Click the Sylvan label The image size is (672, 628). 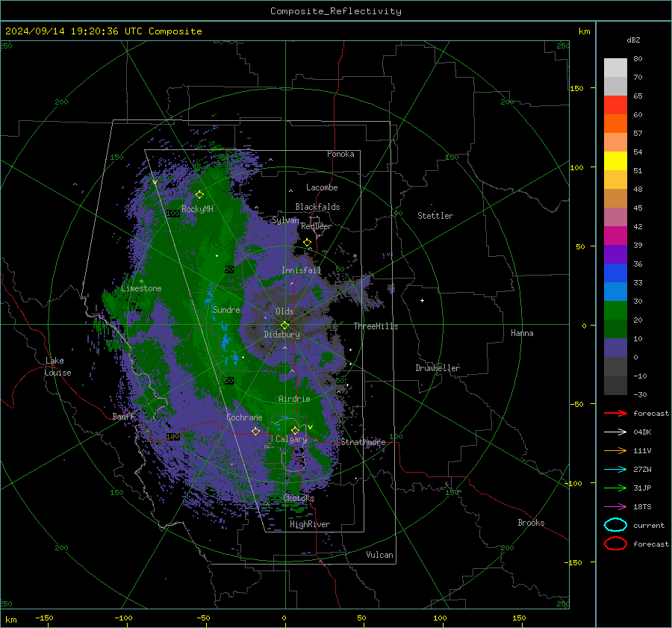[x=285, y=220]
